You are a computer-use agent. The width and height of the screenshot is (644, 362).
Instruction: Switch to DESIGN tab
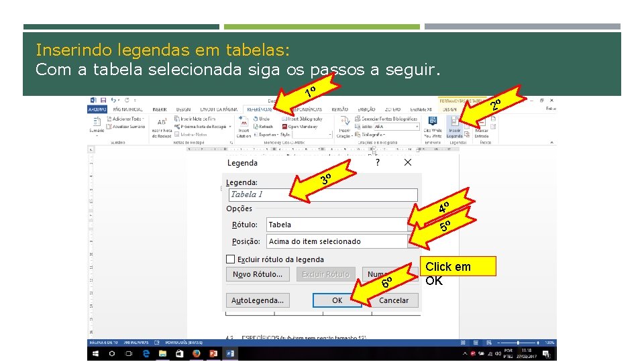click(183, 109)
